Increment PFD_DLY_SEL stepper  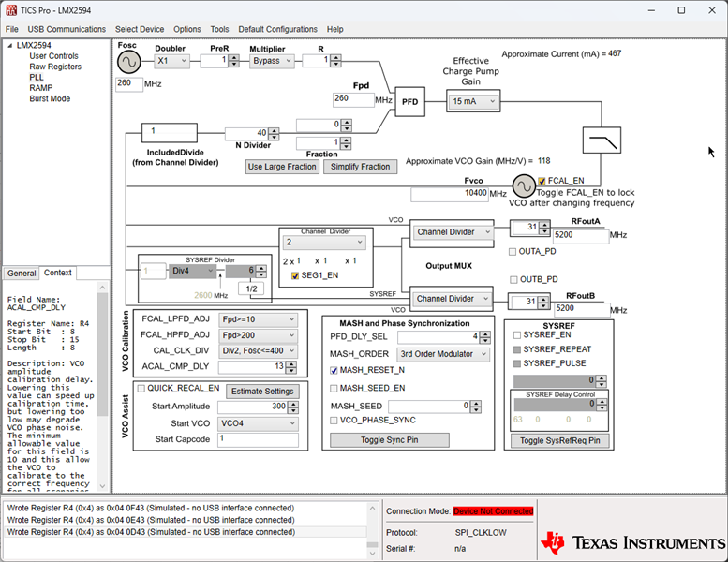(484, 334)
